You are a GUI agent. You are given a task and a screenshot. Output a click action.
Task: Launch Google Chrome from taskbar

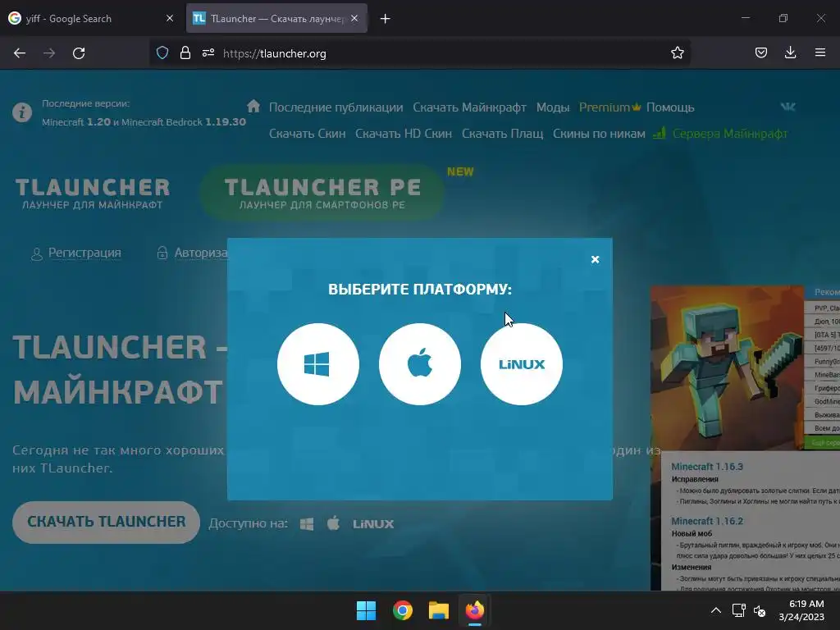click(x=402, y=610)
